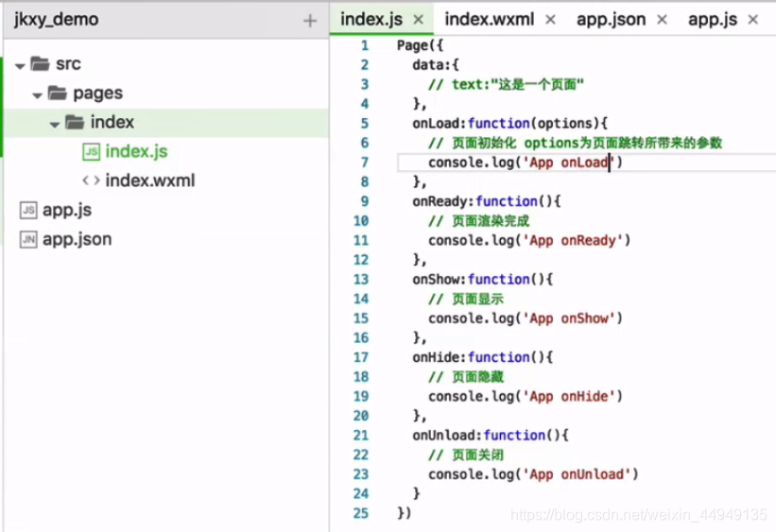Select the src folder icon

40,63
